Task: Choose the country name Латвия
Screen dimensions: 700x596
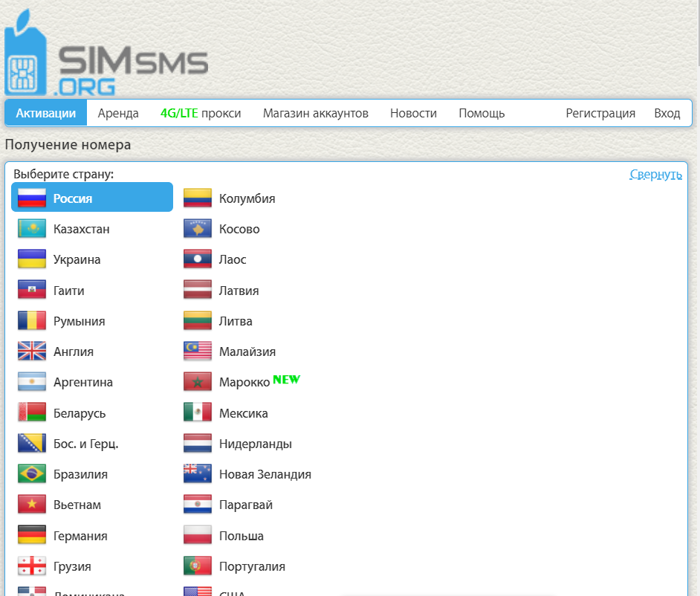Action: coord(239,291)
